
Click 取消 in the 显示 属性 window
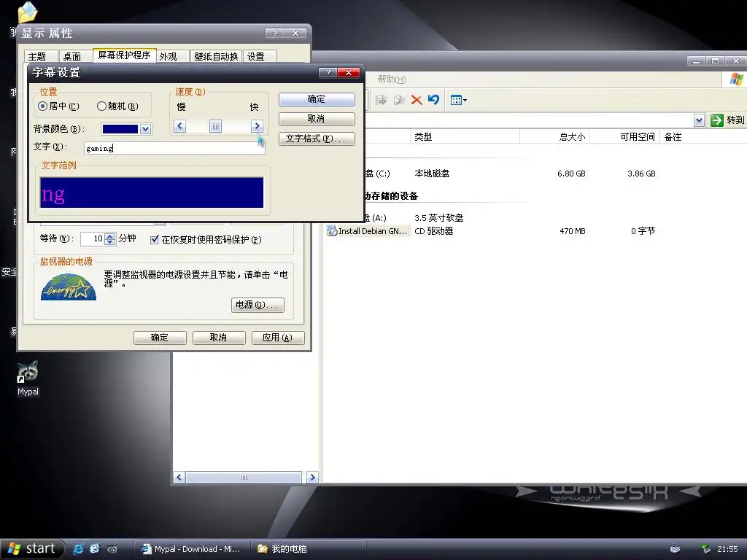219,338
